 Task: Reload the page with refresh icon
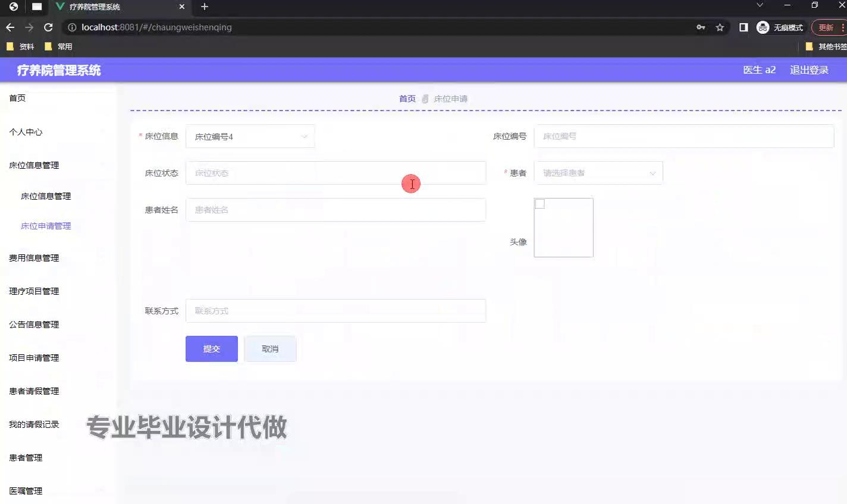[x=48, y=27]
